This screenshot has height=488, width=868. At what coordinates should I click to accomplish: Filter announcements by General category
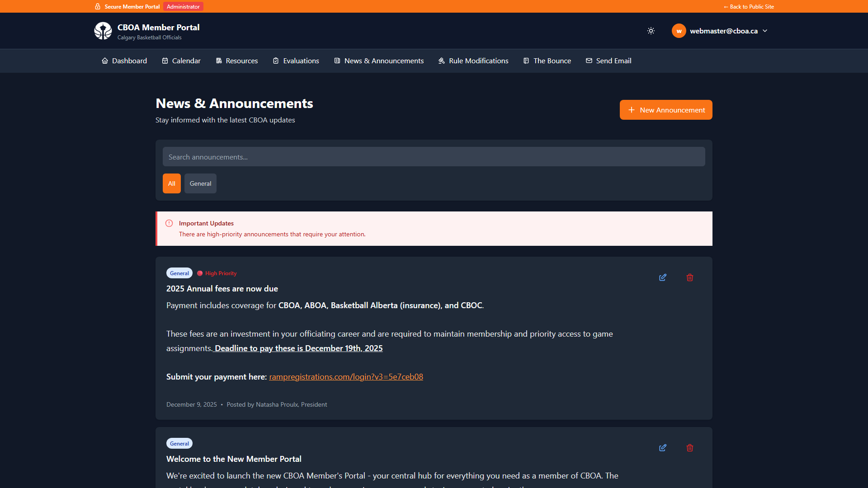tap(200, 183)
